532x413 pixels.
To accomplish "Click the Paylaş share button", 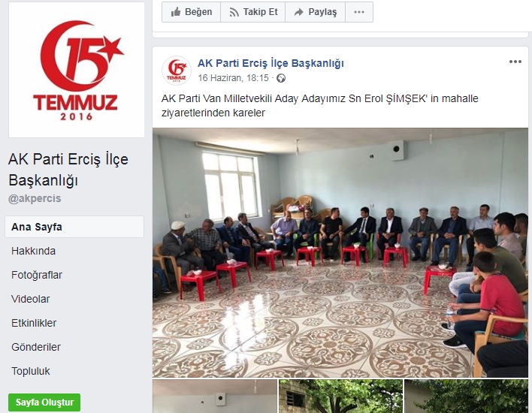I will point(315,12).
